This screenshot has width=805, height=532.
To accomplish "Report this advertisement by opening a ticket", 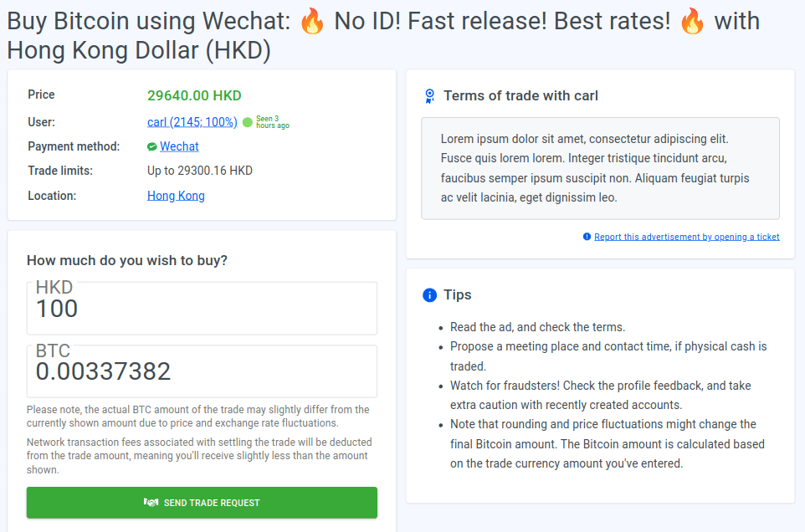I will 687,237.
